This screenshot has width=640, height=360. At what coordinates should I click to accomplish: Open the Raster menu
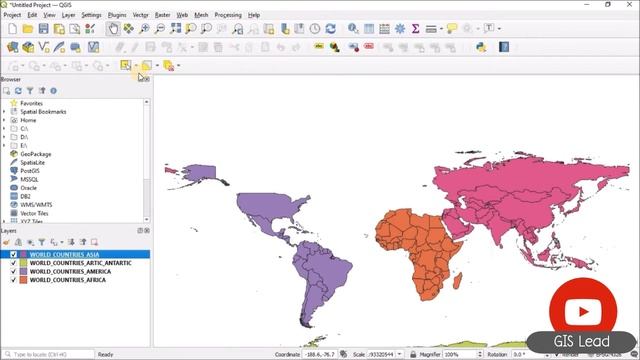click(x=162, y=15)
